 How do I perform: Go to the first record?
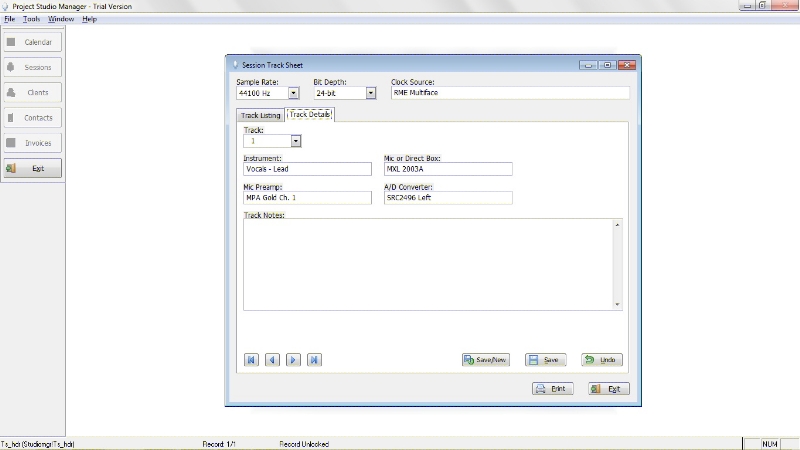click(251, 360)
